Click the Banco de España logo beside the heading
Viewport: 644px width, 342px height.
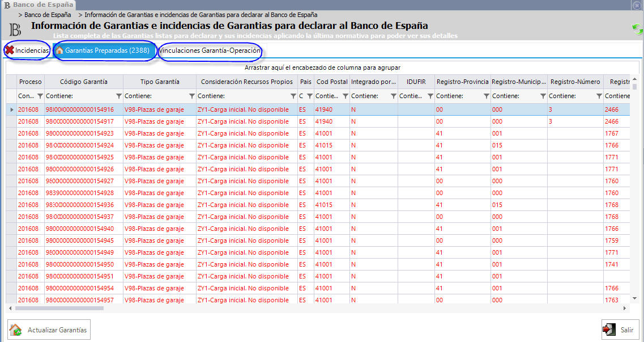pos(15,29)
